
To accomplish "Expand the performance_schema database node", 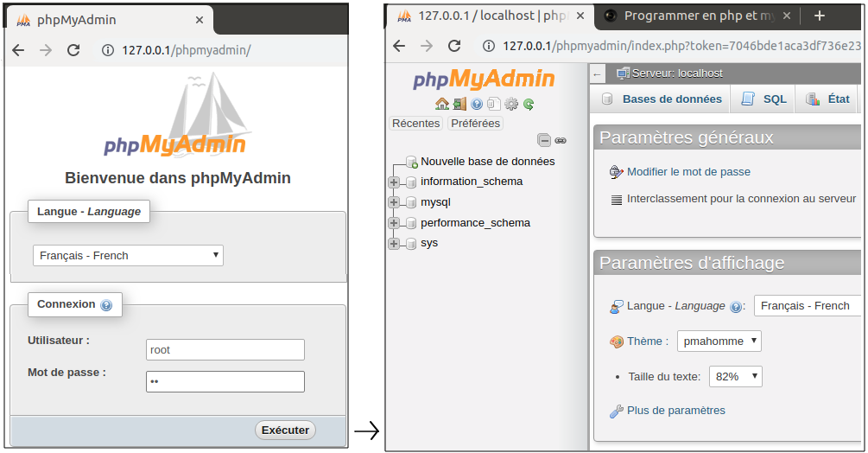I will [394, 223].
